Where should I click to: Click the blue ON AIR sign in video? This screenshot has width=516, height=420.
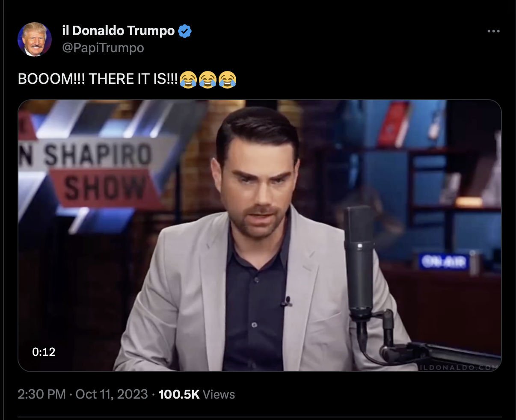click(x=444, y=261)
